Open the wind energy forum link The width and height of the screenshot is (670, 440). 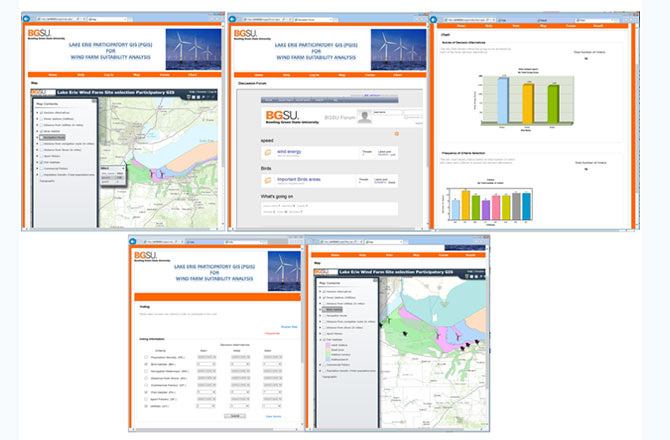pyautogui.click(x=288, y=151)
